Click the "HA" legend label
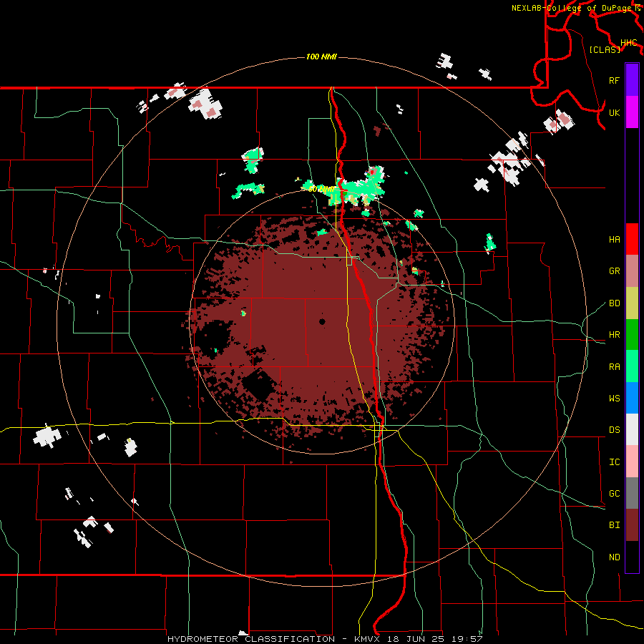This screenshot has height=644, width=644. pos(614,240)
